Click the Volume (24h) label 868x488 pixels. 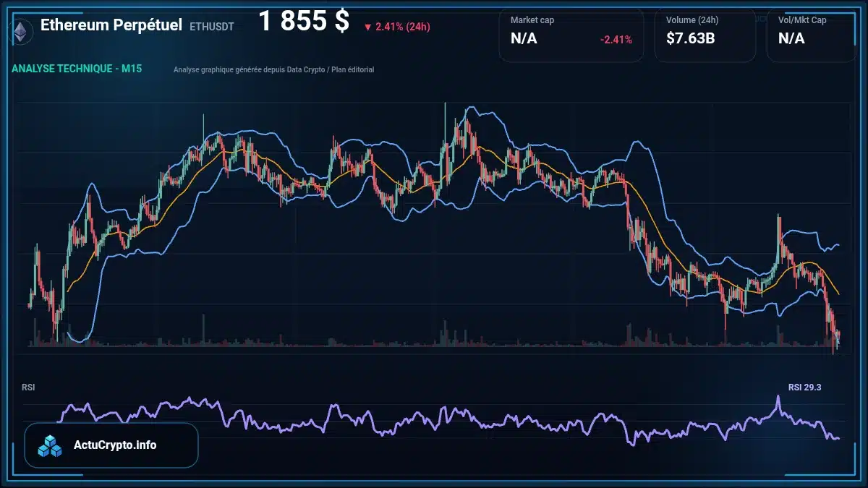[x=691, y=20]
